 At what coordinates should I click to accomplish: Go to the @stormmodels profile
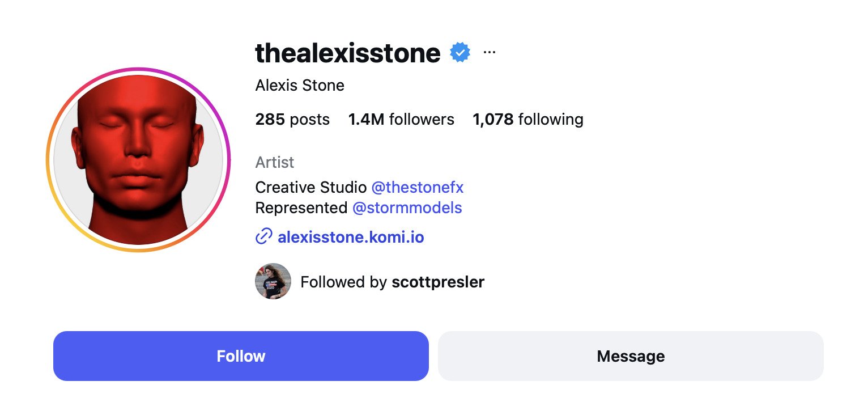click(407, 208)
